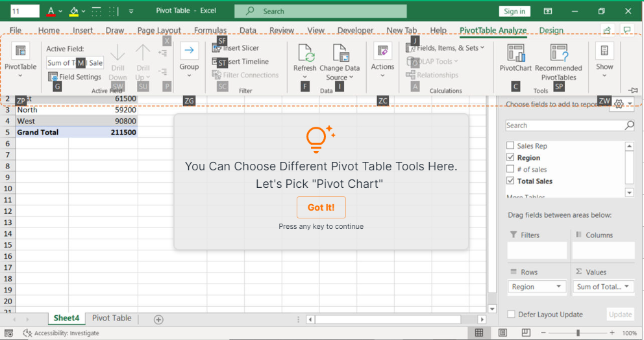Click the borders icon in quick toolbar

pyautogui.click(x=97, y=11)
